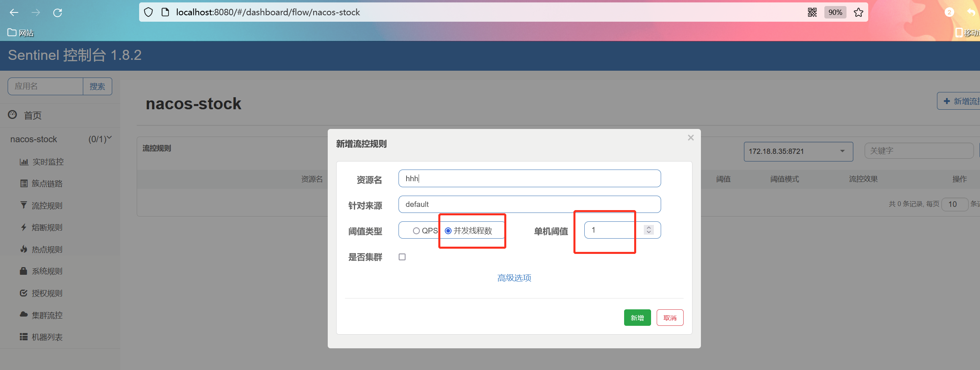
Task: Click the 流控规则 filter funnel icon
Action: (x=24, y=205)
